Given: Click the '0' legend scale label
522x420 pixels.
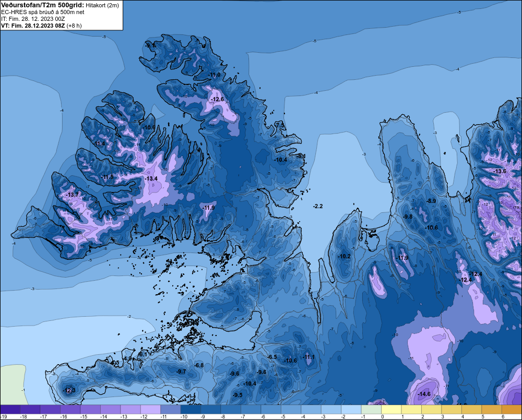Looking at the screenshot, I should pos(383,417).
